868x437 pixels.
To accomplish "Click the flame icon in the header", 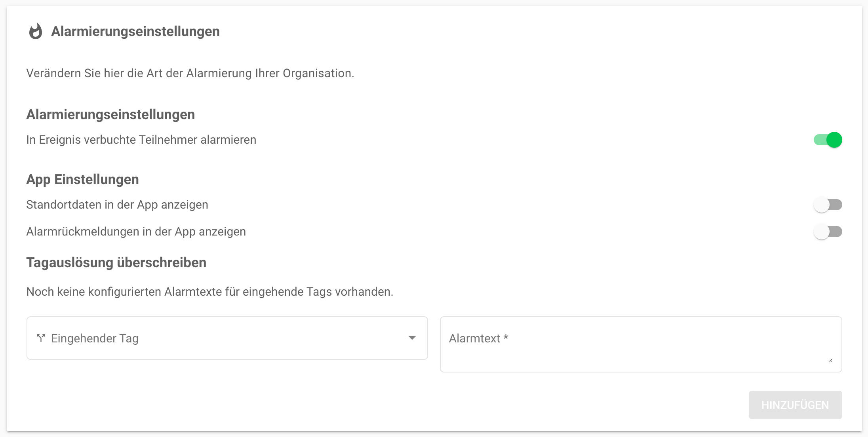I will (36, 31).
